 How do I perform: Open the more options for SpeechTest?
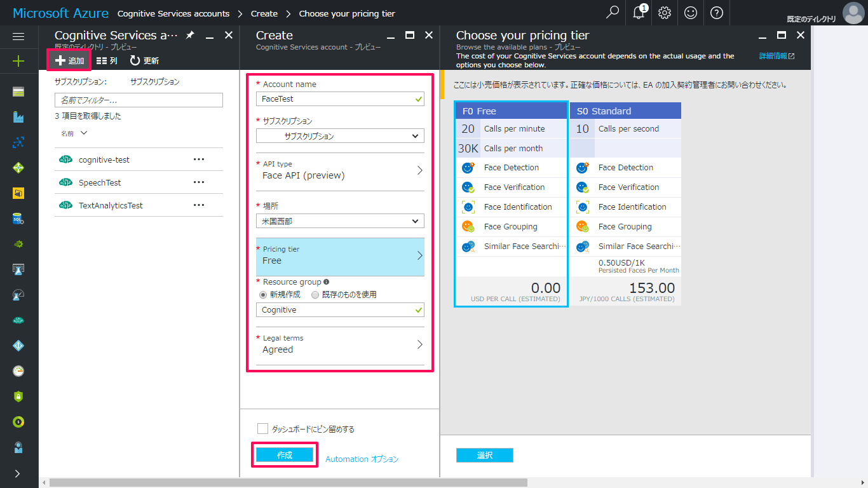pyautogui.click(x=199, y=182)
